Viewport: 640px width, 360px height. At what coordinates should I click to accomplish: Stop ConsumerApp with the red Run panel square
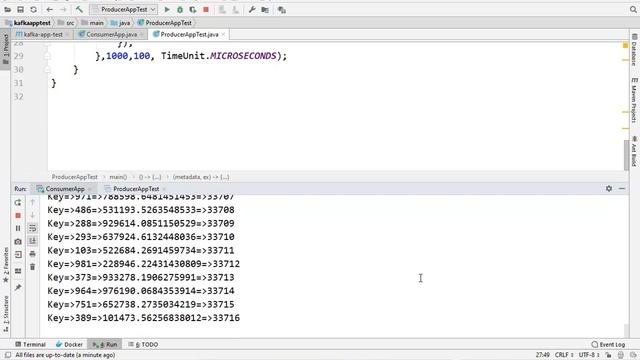pos(18,216)
